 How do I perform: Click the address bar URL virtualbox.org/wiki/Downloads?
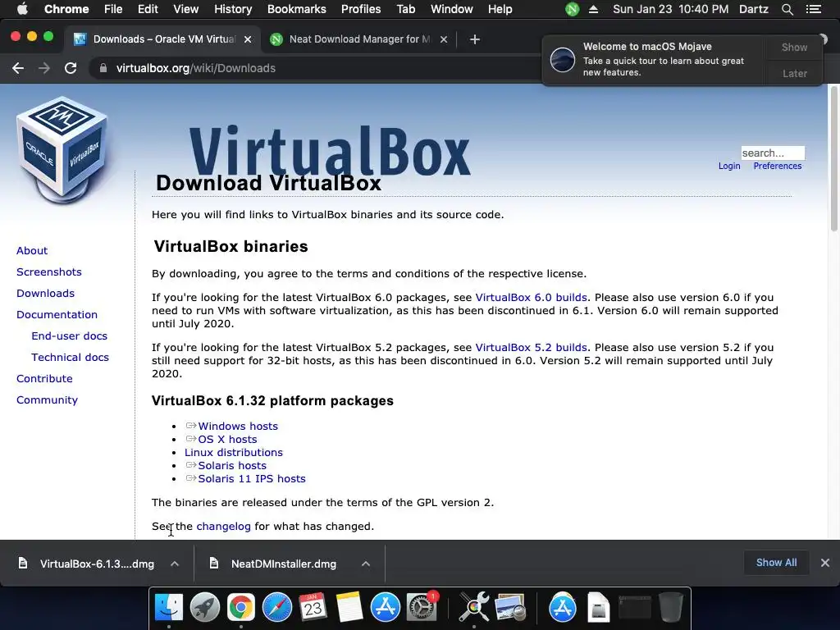(x=195, y=68)
